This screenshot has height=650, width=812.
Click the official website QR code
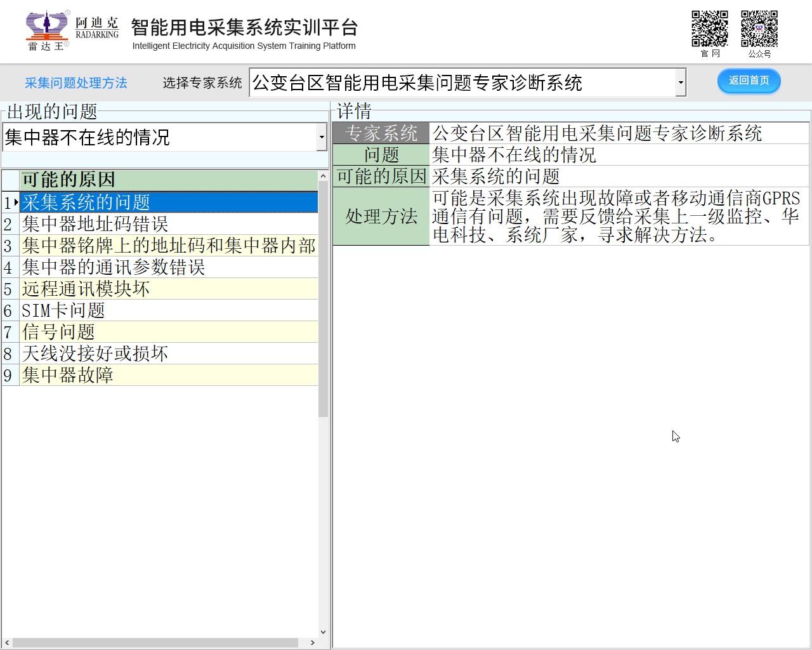(x=709, y=29)
